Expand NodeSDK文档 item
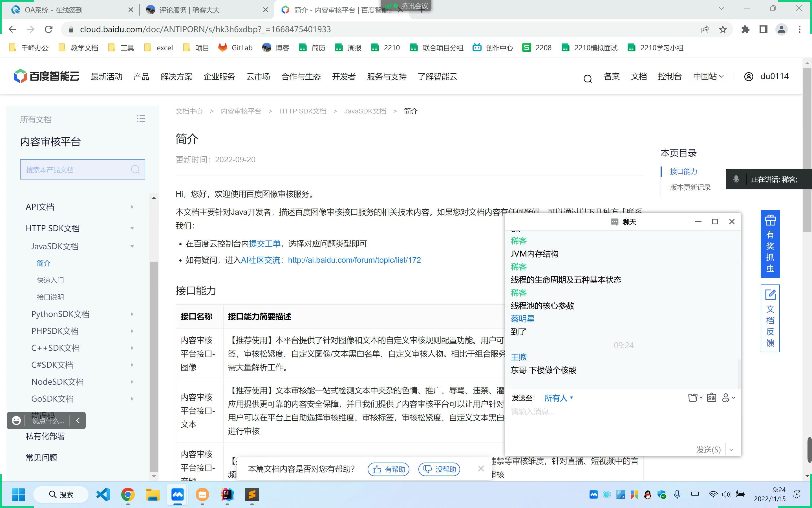This screenshot has width=812, height=508. (132, 382)
